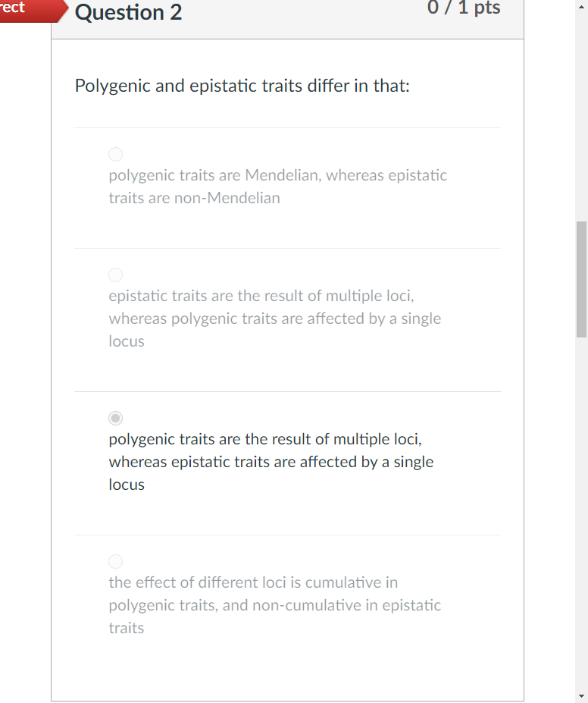Click the Question 2 heading
The image size is (588, 703).
tap(129, 12)
